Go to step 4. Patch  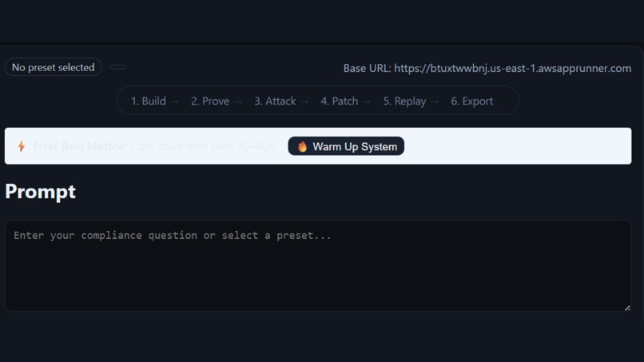[340, 101]
